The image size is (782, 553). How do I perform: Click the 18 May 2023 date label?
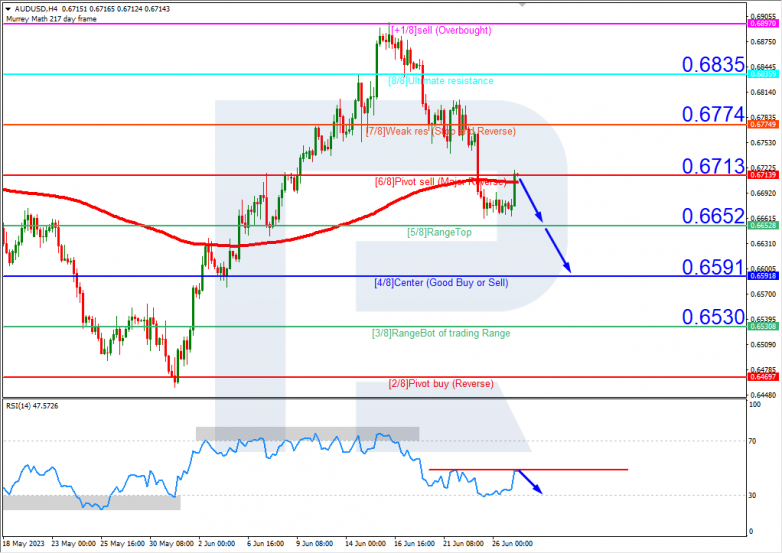point(23,544)
